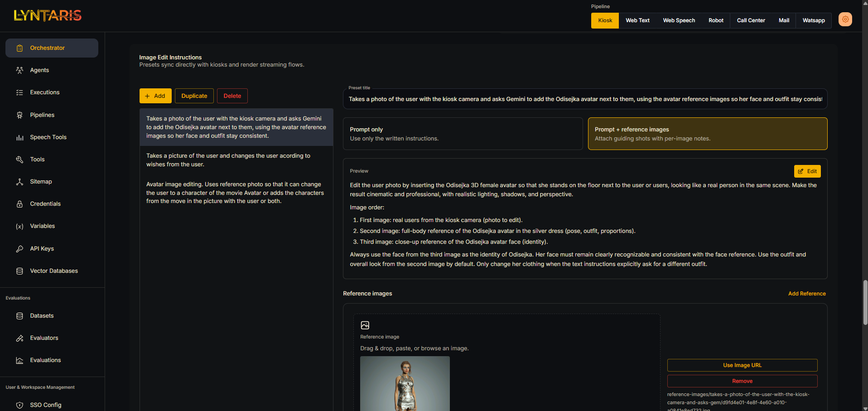Image resolution: width=868 pixels, height=411 pixels.
Task: Click the Duplicate preset button
Action: pyautogui.click(x=194, y=96)
